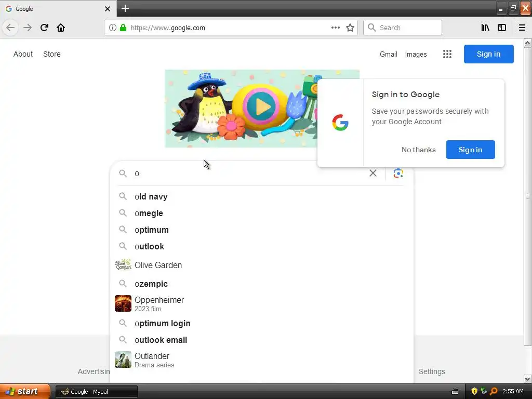This screenshot has width=532, height=399.
Task: Clear the search text with X
Action: pos(373,173)
